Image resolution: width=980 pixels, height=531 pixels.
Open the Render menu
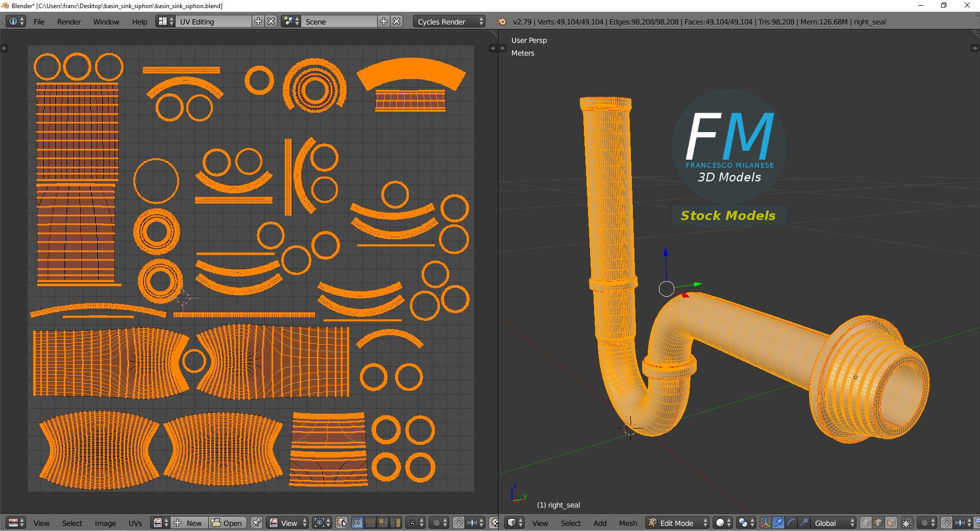[69, 21]
